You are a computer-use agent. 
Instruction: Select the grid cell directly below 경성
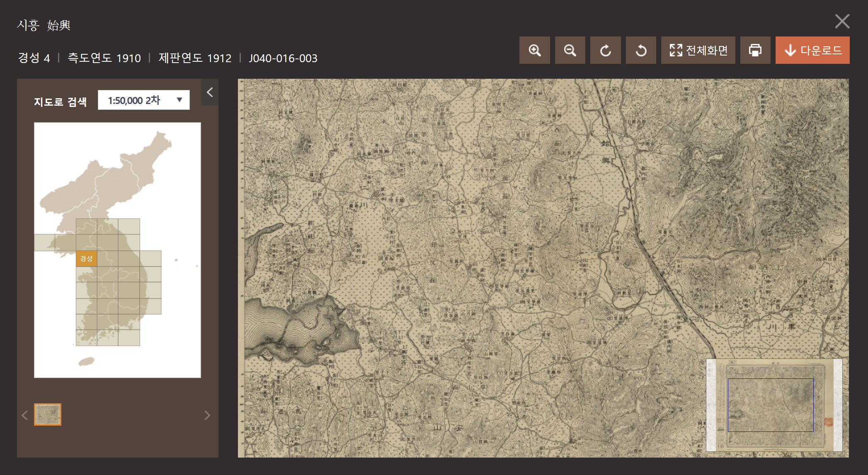click(x=86, y=274)
